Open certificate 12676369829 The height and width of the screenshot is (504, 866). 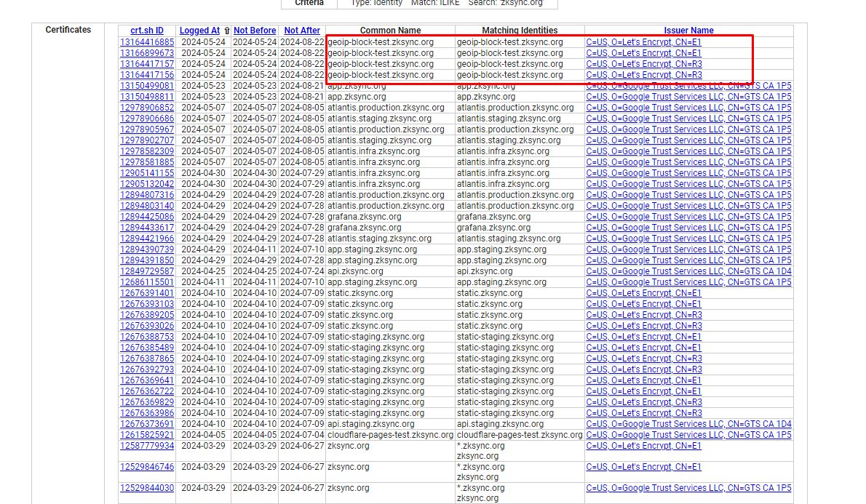(x=147, y=402)
